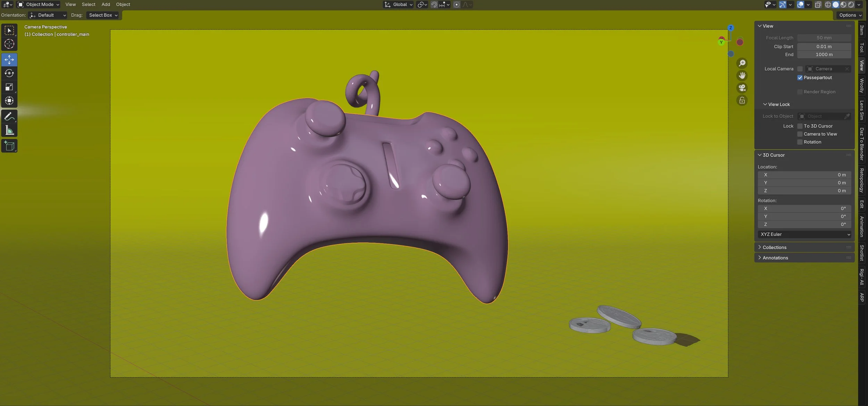
Task: Select the Move tool in toolbar
Action: coord(9,60)
